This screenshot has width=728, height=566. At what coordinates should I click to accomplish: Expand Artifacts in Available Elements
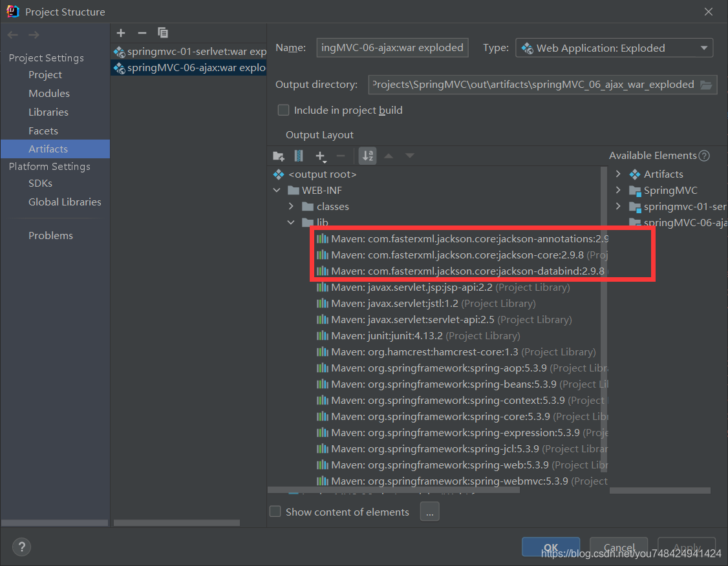(x=618, y=174)
